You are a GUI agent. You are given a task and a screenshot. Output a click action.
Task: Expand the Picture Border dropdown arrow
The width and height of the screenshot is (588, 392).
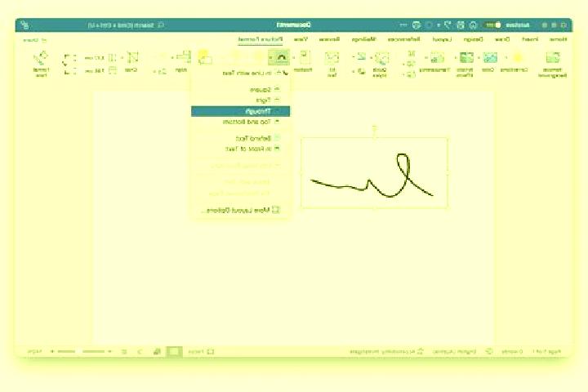(x=354, y=57)
